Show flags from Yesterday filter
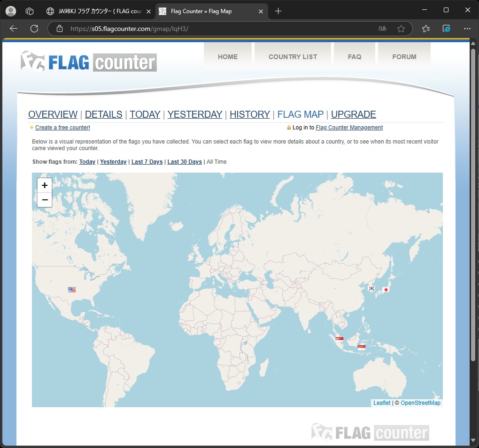Viewport: 479px width, 448px height. point(113,162)
